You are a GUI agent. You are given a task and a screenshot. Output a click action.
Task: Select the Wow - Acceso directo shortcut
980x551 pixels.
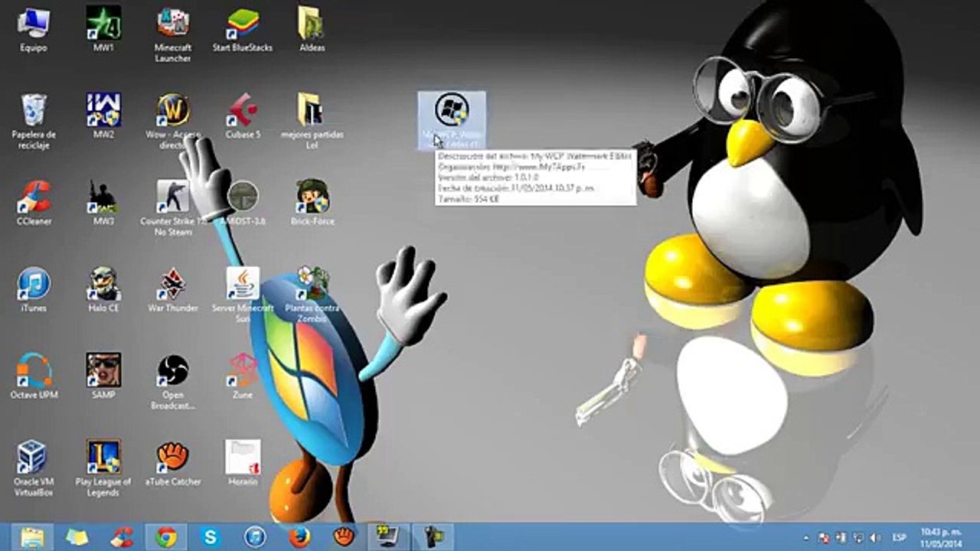pos(173,122)
